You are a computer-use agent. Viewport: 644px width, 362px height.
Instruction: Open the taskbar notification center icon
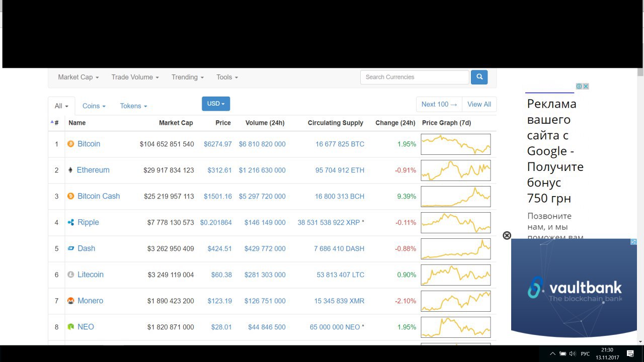click(630, 353)
